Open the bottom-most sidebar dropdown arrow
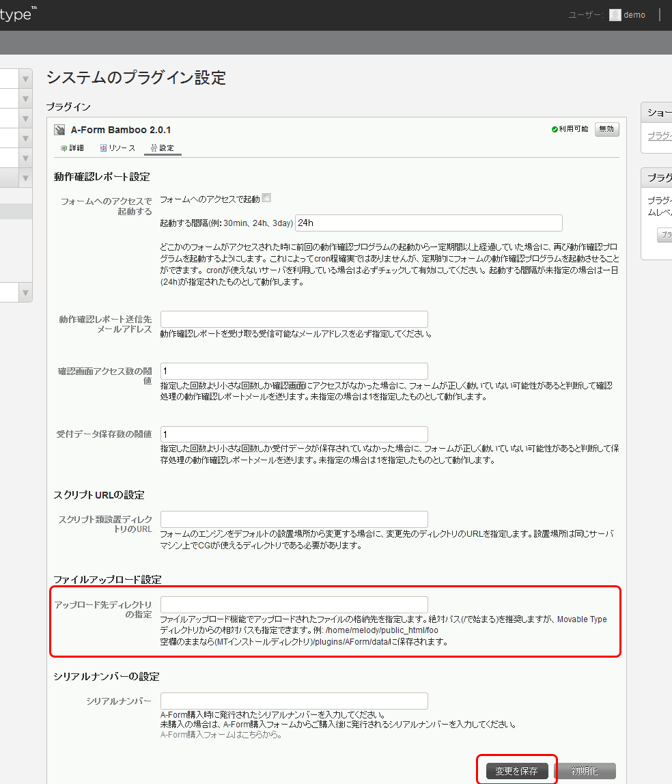Image resolution: width=672 pixels, height=784 pixels. coord(25,292)
